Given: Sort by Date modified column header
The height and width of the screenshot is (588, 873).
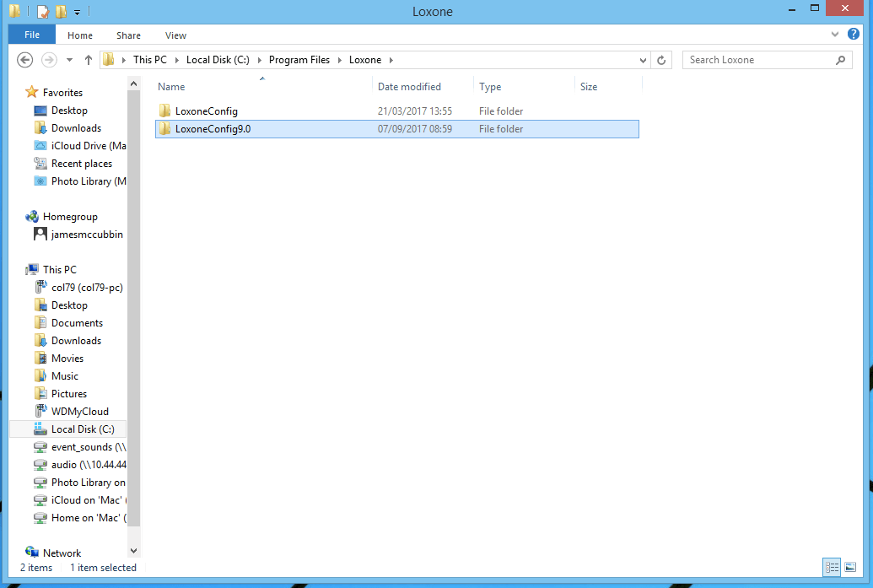Looking at the screenshot, I should click(409, 87).
